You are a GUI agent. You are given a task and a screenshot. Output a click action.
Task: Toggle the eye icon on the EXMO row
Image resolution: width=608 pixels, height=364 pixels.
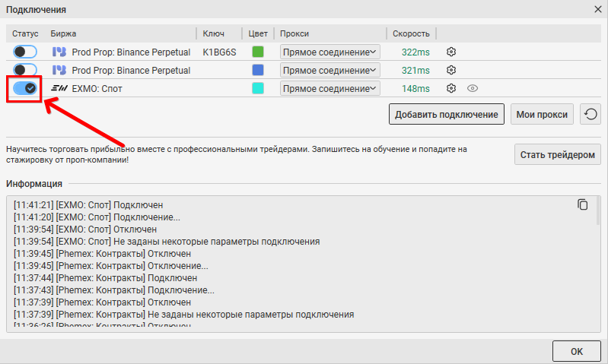tap(472, 88)
